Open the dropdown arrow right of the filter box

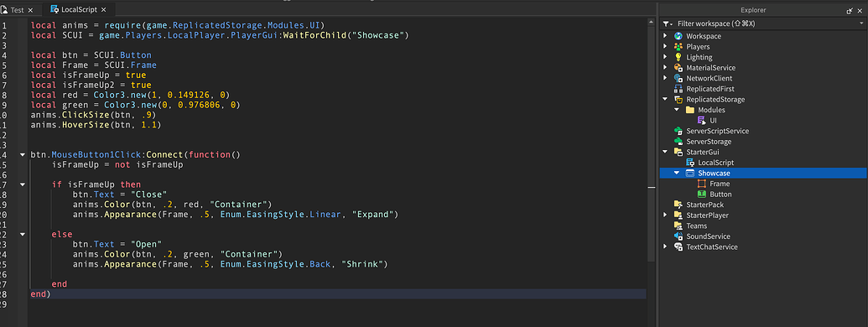[x=861, y=23]
